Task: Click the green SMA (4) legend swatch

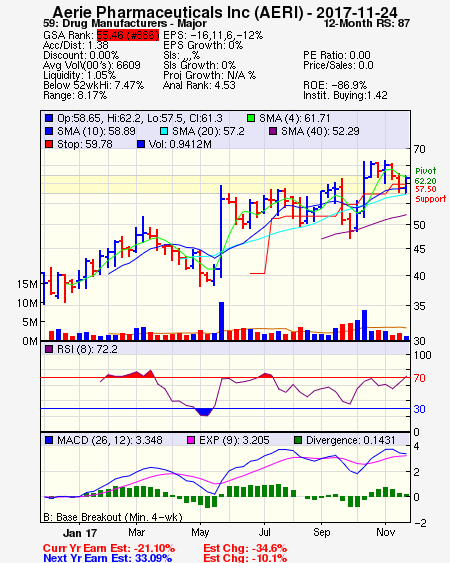Action: click(x=251, y=118)
